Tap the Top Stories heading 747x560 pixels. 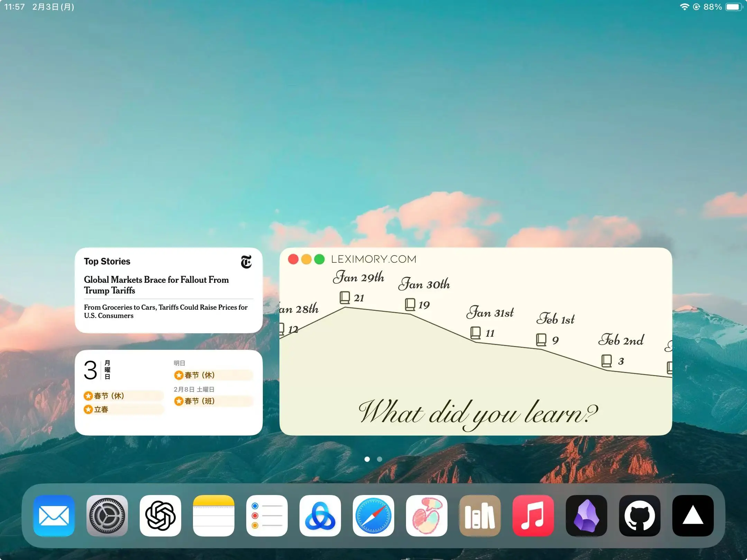[x=107, y=261]
